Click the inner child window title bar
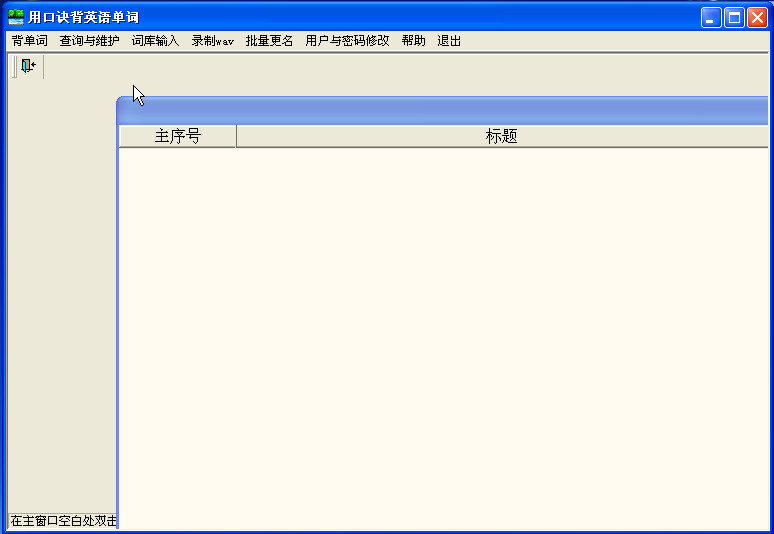 442,111
